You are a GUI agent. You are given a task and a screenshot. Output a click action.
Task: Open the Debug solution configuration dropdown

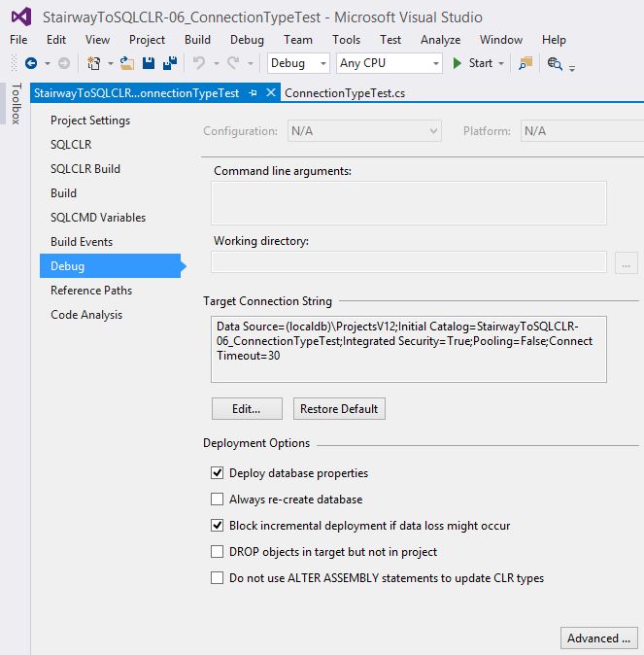tap(298, 63)
